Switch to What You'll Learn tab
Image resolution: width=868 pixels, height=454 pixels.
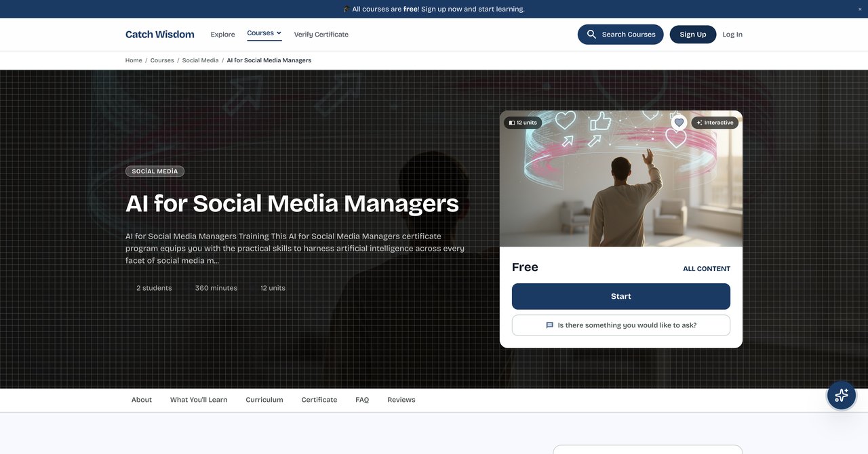click(x=199, y=400)
